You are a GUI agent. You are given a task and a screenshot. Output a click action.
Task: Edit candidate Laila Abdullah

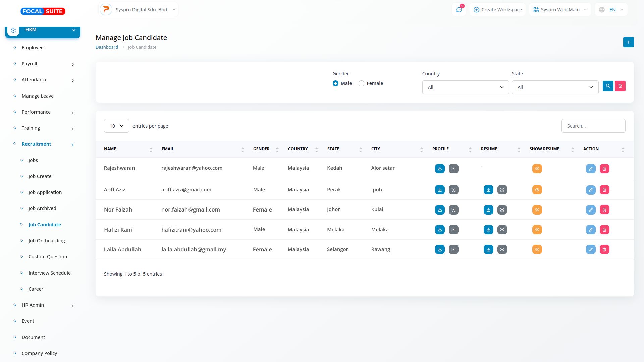(x=591, y=249)
